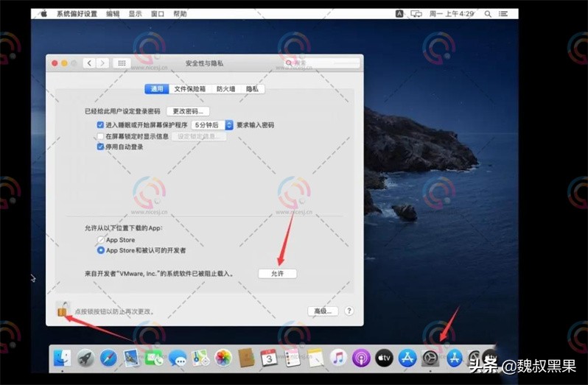Switch to the 防火墙 tab
This screenshot has height=385, width=588.
click(x=225, y=89)
